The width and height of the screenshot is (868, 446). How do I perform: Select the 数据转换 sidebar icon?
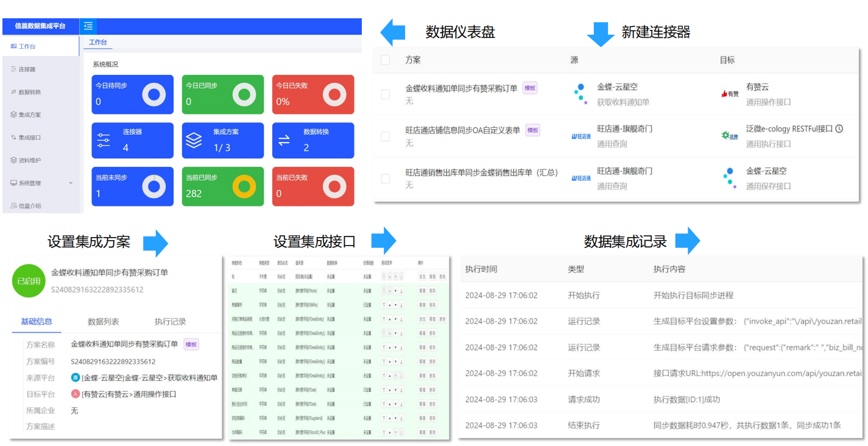13,92
